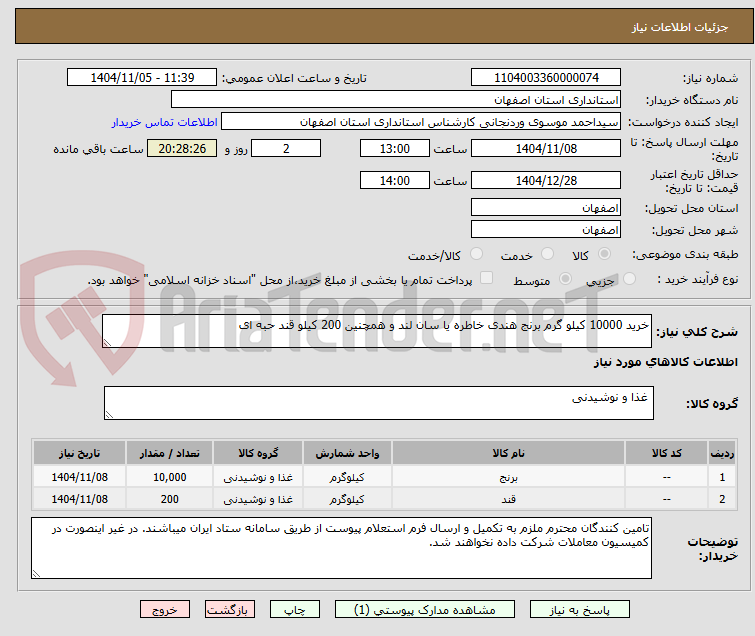The width and height of the screenshot is (755, 636).
Task: Select the 'خدمت' radio button
Action: [547, 254]
